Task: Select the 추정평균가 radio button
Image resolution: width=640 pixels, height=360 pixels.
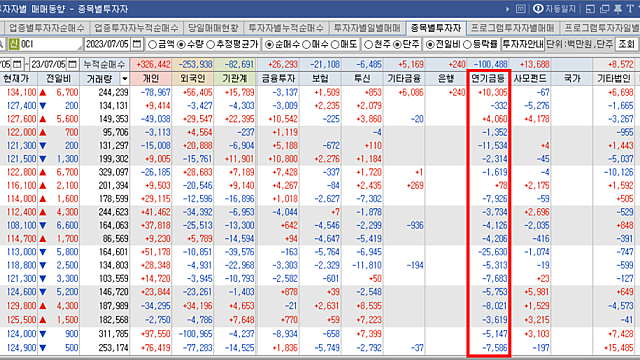Action: pyautogui.click(x=210, y=44)
